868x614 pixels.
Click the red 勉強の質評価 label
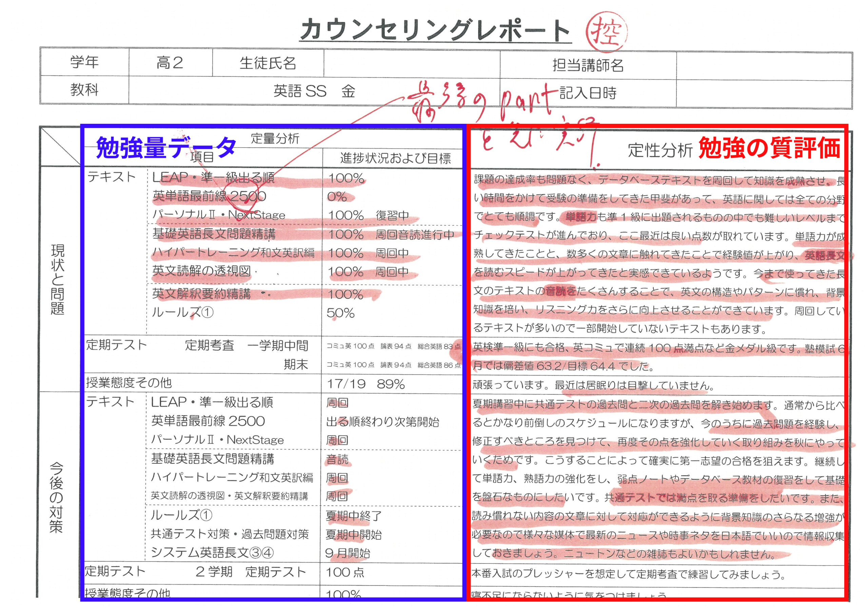point(769,148)
